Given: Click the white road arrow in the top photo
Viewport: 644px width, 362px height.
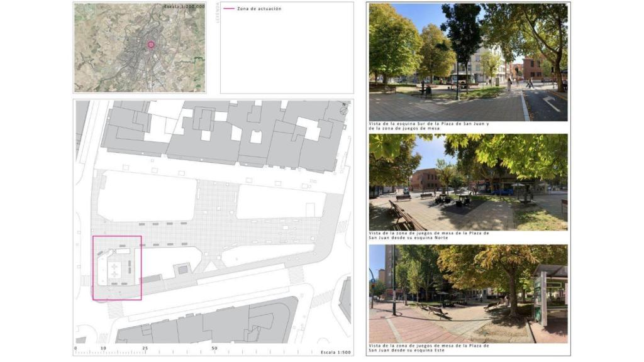Looking at the screenshot, I should 552,104.
